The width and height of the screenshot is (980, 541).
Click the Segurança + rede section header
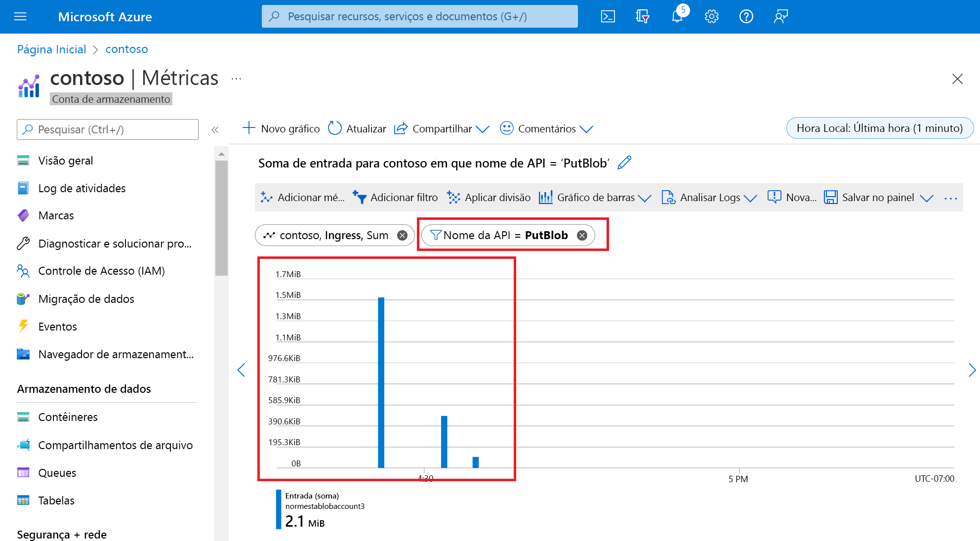(62, 535)
